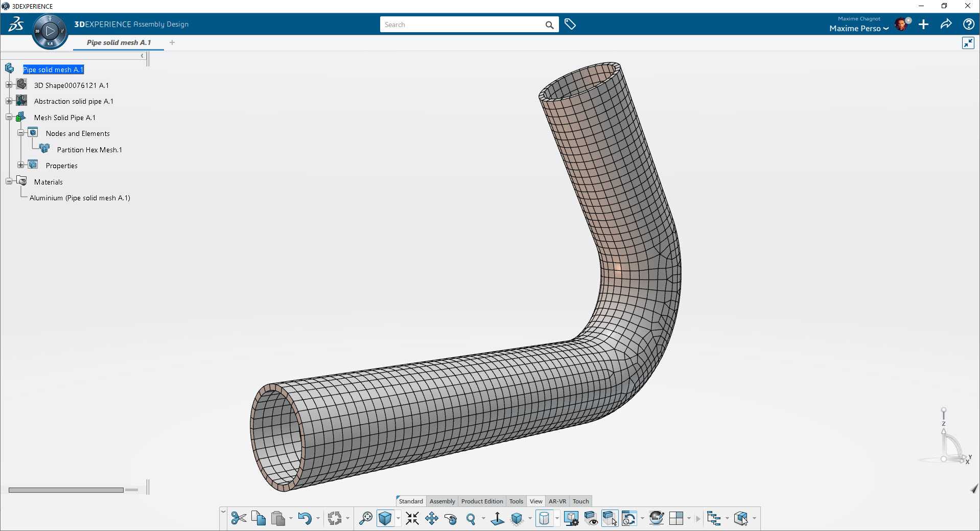
Task: Click into the Search field
Action: pos(461,25)
